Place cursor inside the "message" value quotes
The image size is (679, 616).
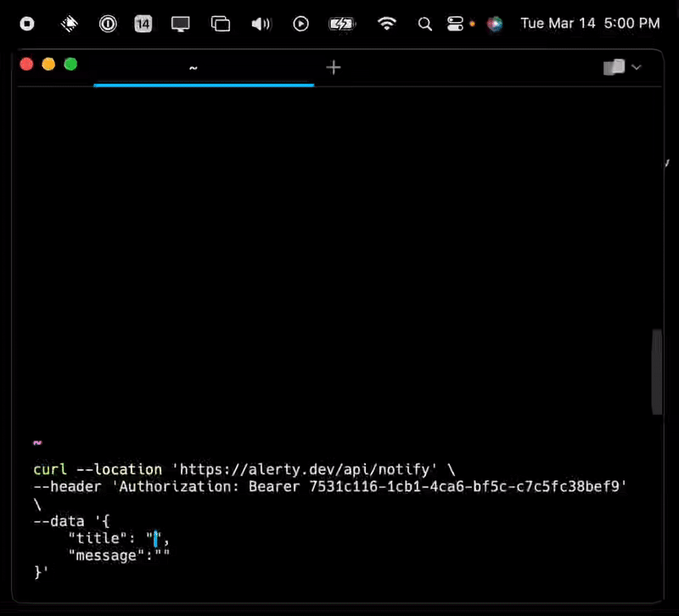click(x=162, y=556)
